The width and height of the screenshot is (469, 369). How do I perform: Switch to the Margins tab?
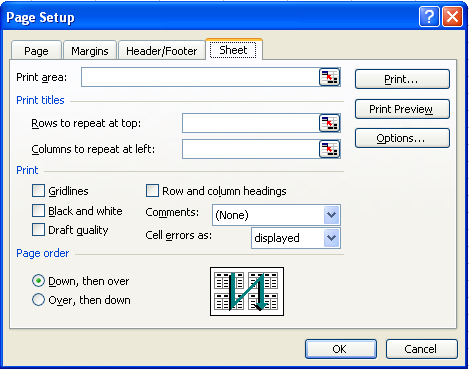click(x=90, y=51)
